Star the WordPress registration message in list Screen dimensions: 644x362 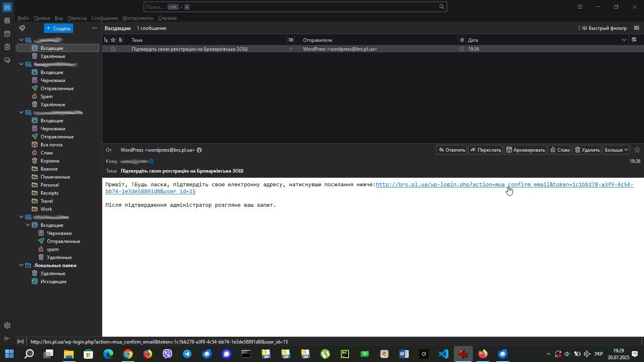(113, 49)
